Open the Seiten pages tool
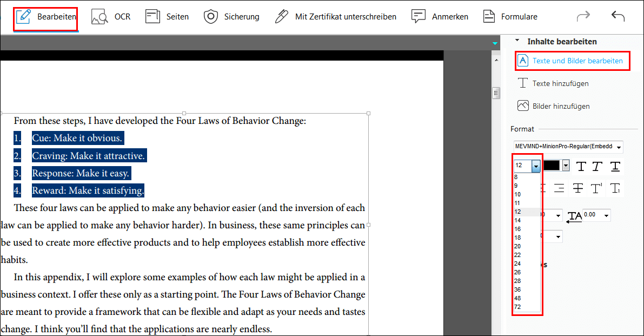Viewport: 644px width, 336px height. tap(167, 17)
